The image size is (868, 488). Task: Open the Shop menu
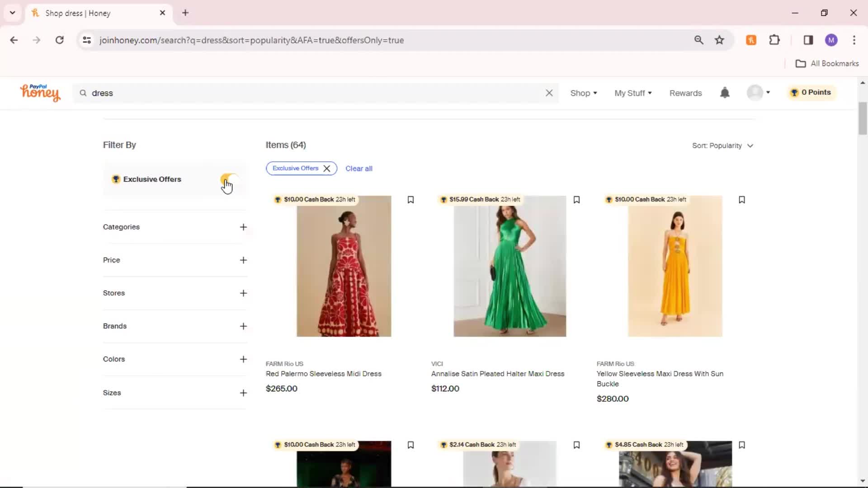tap(584, 93)
